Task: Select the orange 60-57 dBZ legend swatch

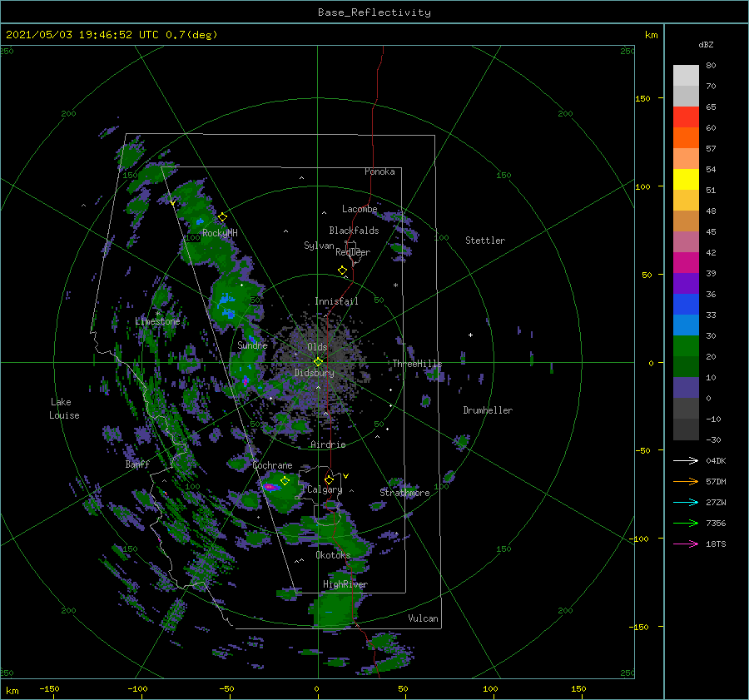Action: click(686, 138)
